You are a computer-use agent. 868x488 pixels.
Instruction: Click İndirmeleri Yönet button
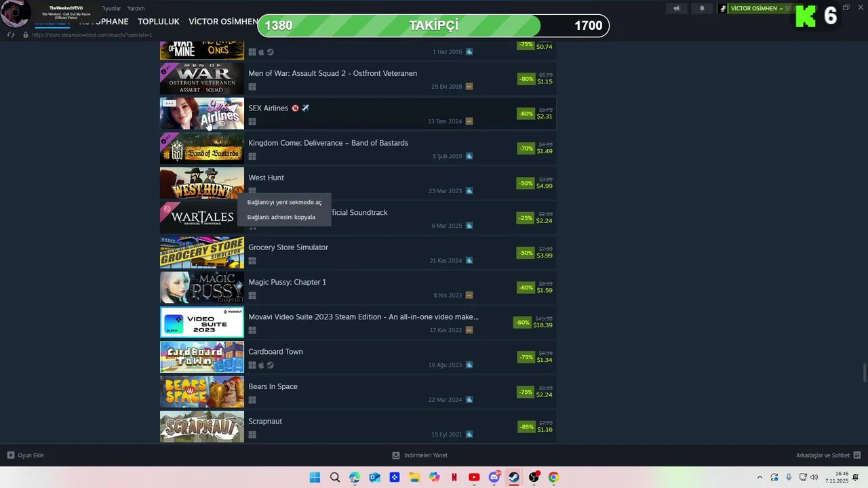(x=420, y=455)
